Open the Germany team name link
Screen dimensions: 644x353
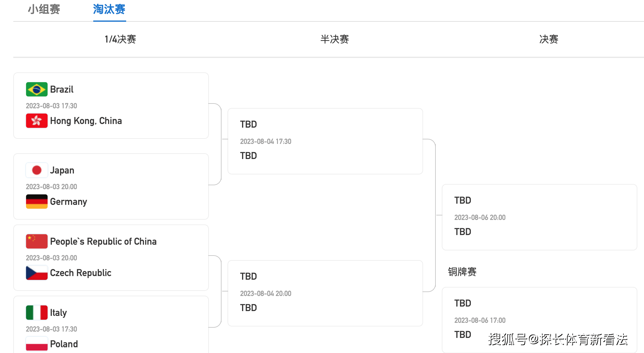coord(69,202)
